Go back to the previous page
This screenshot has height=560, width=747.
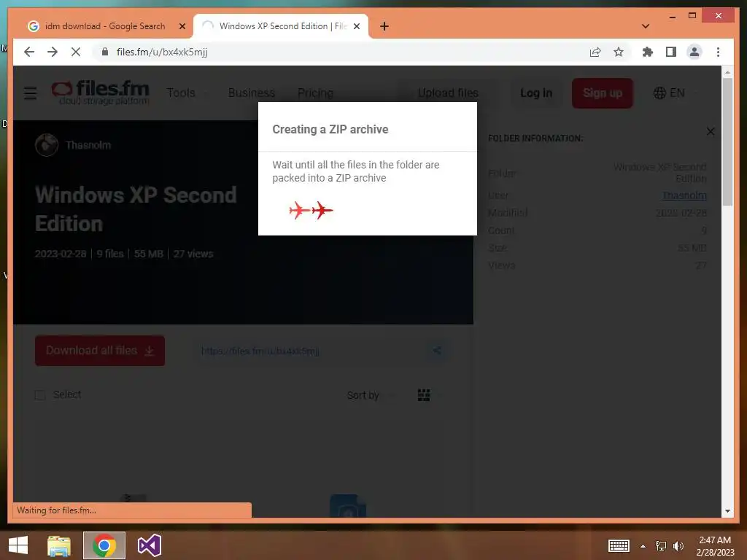(29, 52)
